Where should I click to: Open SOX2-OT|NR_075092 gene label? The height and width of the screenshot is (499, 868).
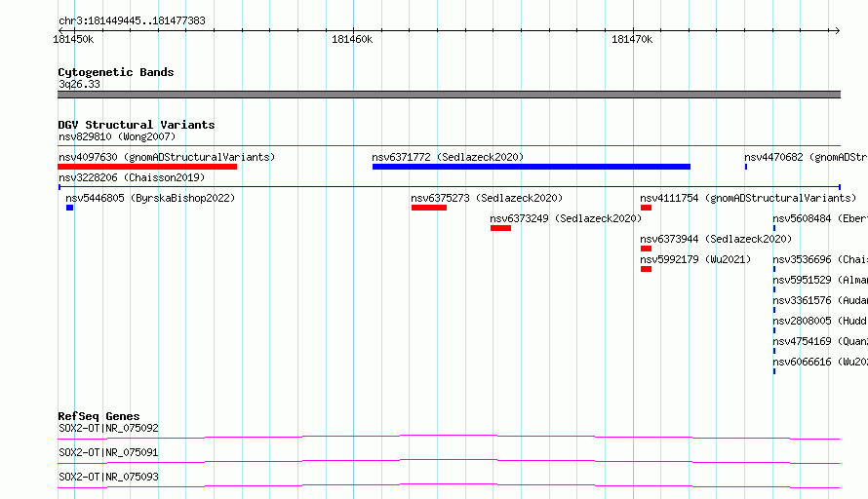tap(108, 428)
